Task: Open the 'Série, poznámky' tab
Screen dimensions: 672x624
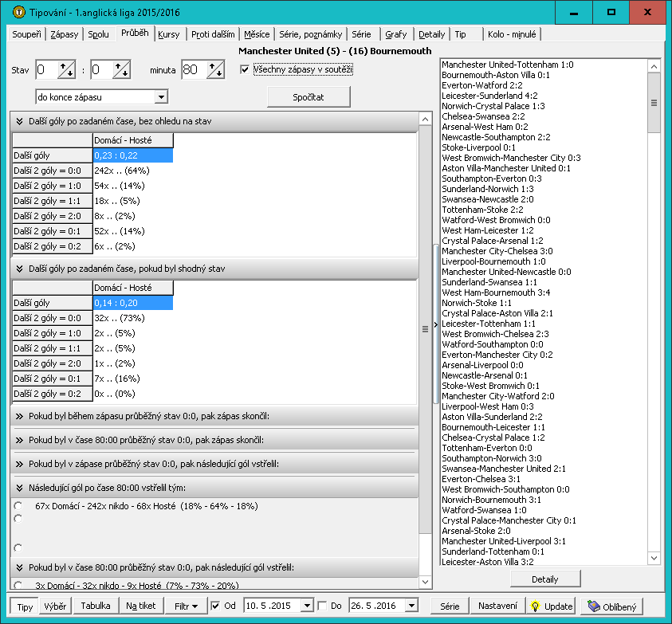Action: (311, 34)
